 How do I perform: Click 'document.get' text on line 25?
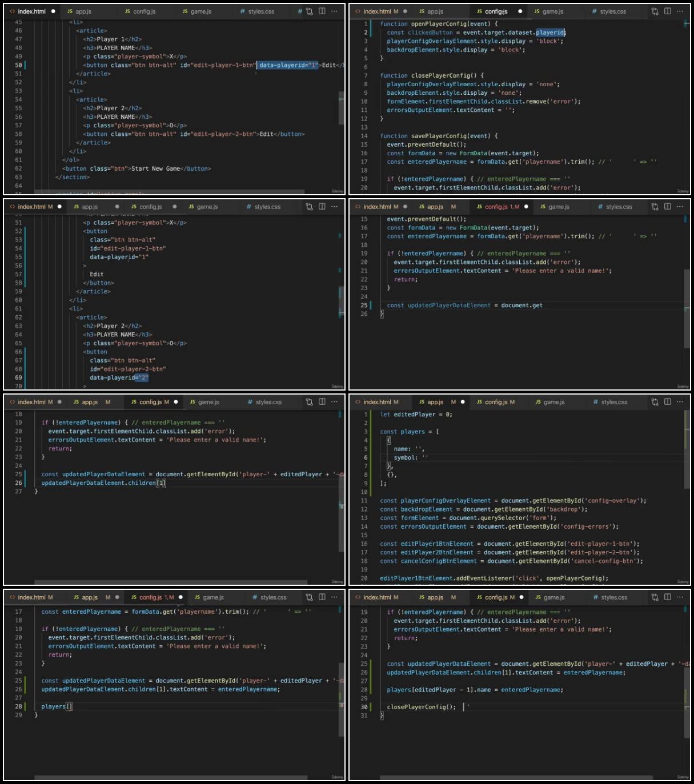pos(521,305)
